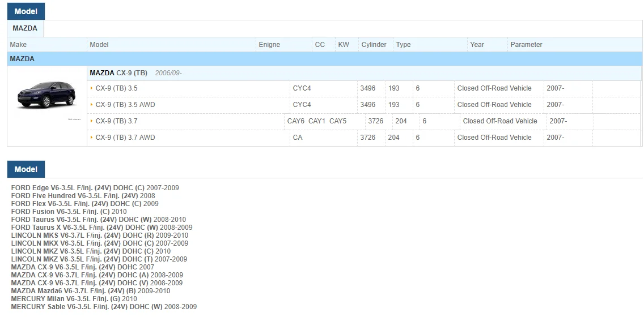Select the FORD Edge V6-3.5L entry

95,188
